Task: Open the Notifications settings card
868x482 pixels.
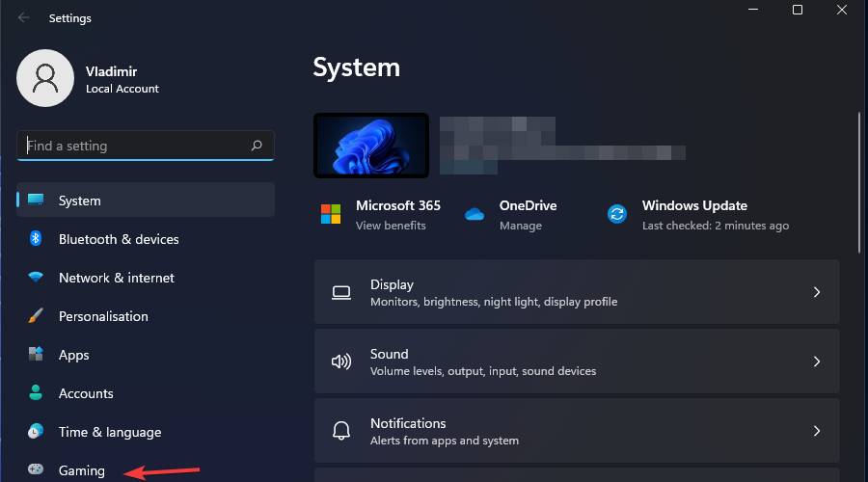Action: 577,431
